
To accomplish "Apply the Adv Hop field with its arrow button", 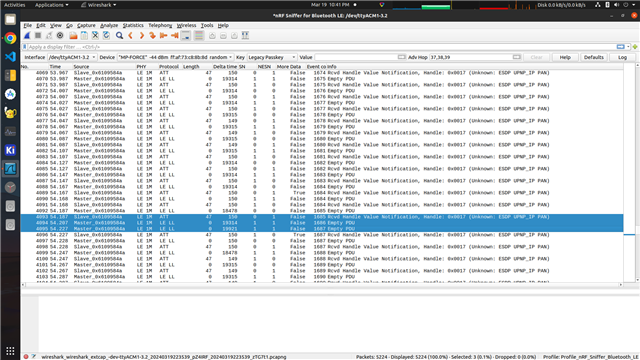I will [x=517, y=57].
